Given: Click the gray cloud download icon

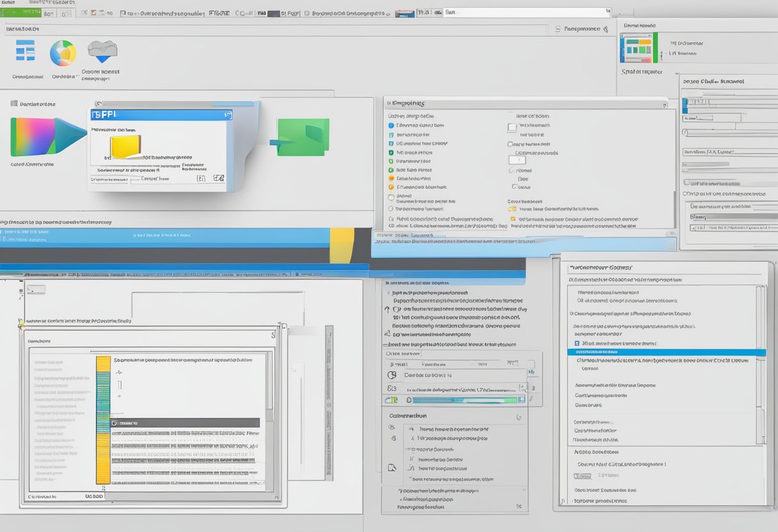Looking at the screenshot, I should 102,51.
